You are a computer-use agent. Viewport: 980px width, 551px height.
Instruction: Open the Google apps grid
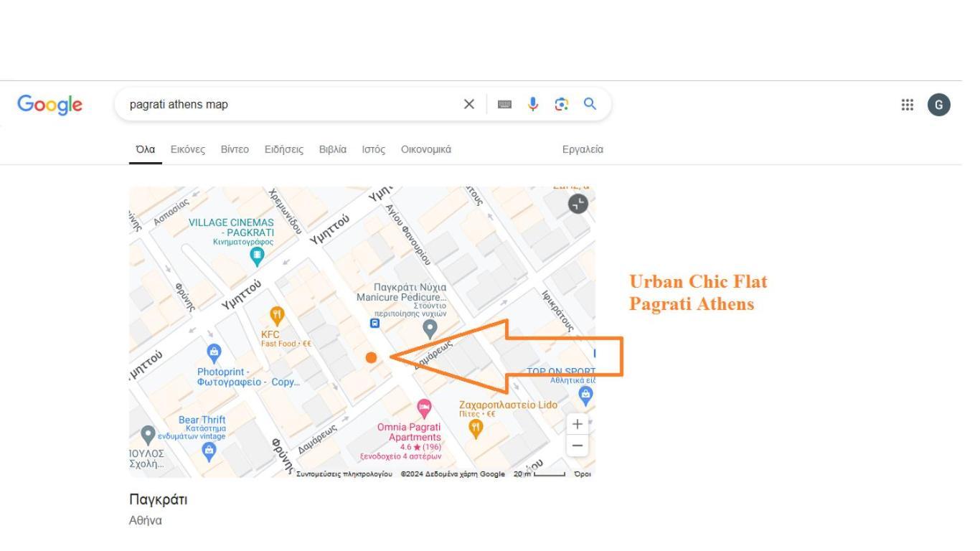tap(907, 105)
